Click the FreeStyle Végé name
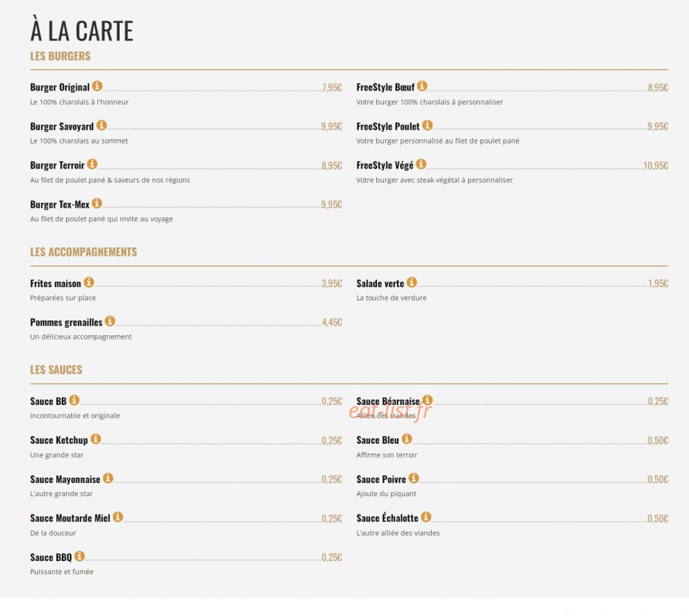689x616 pixels. pyautogui.click(x=385, y=166)
